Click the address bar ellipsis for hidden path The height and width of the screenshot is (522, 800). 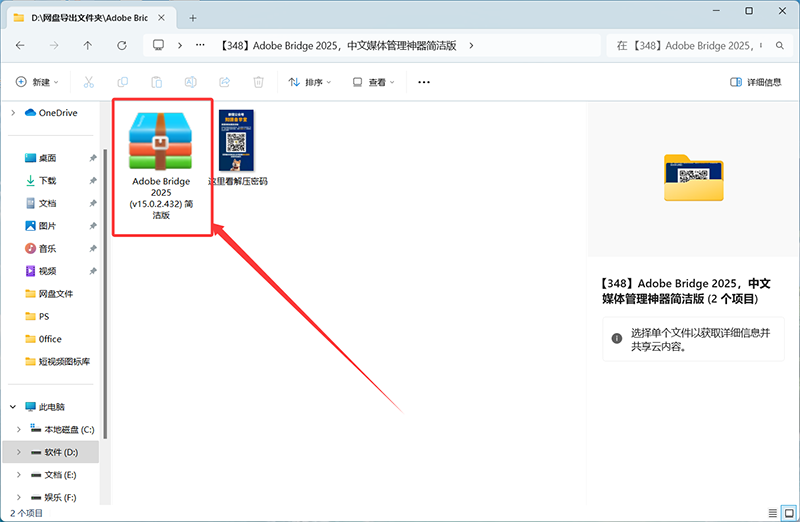point(201,45)
